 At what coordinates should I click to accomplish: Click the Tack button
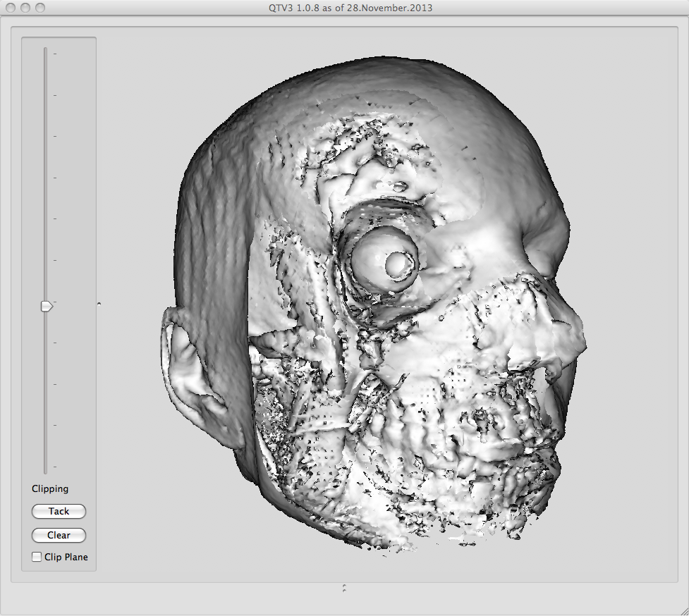(x=59, y=511)
